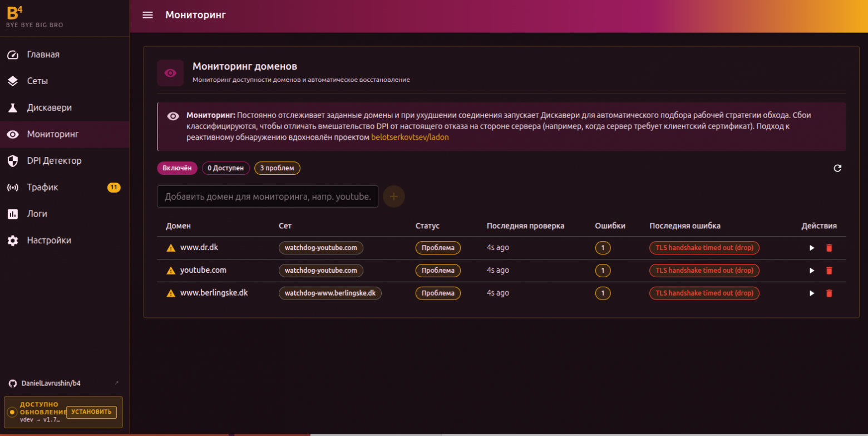
Task: Click the Главная gauge icon
Action: tap(13, 55)
